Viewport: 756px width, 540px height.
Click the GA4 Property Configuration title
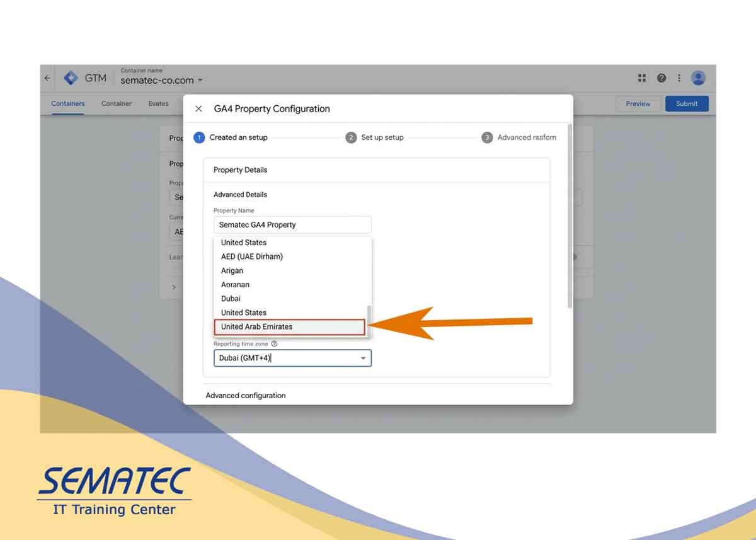272,108
